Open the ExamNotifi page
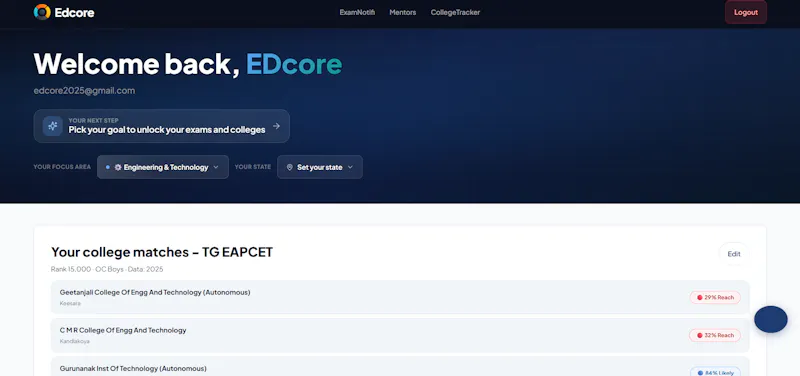The image size is (800, 376). click(357, 12)
